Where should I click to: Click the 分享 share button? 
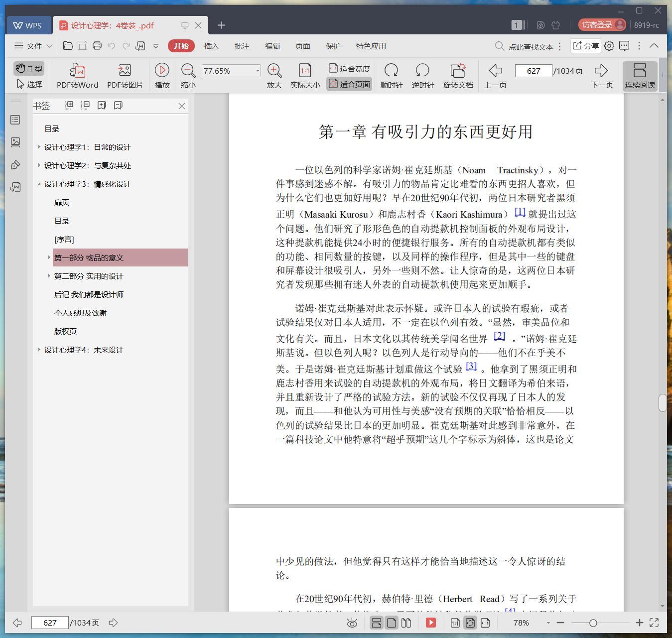click(585, 46)
